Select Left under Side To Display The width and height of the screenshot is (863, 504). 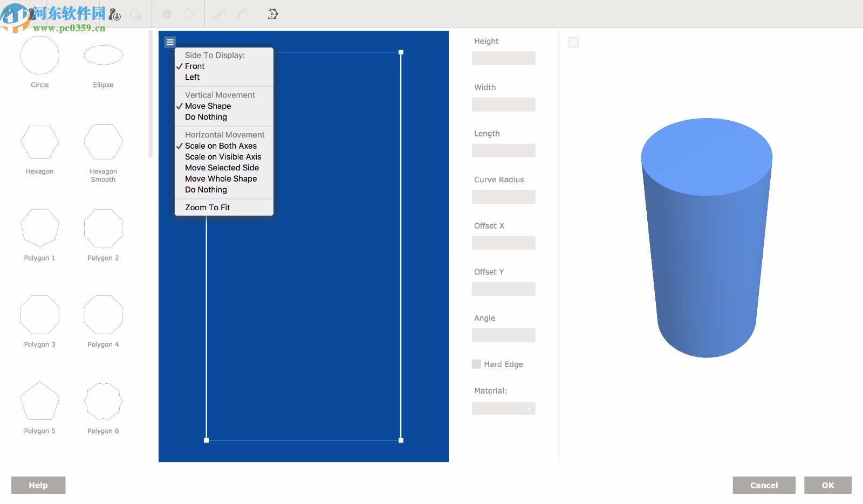193,77
